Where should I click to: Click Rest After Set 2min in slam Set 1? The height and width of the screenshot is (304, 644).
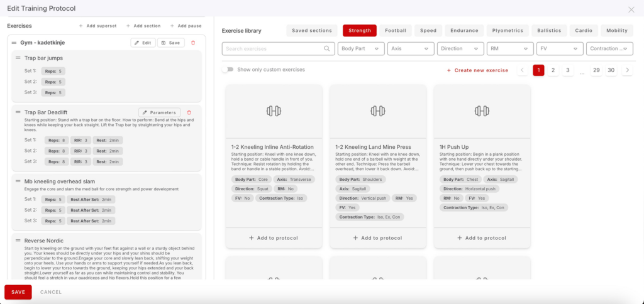(91, 199)
